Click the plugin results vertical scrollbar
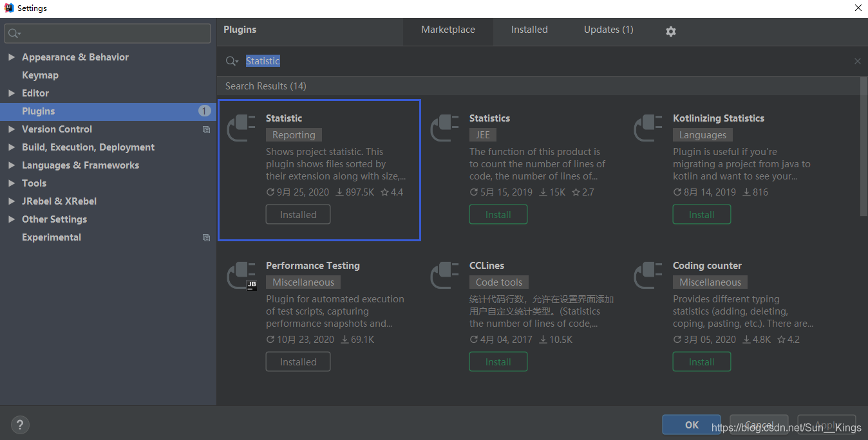Image resolution: width=868 pixels, height=440 pixels. tap(863, 147)
